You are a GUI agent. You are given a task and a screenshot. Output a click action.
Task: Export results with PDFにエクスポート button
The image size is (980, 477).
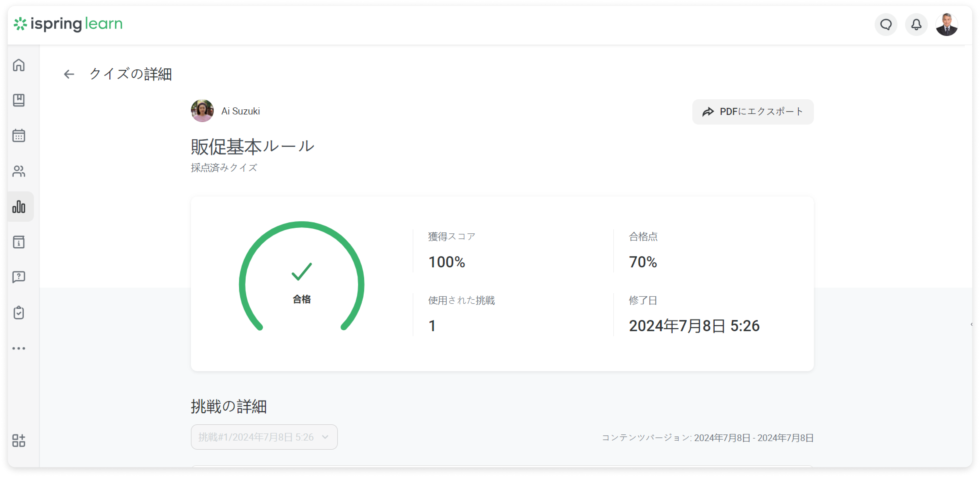tap(753, 111)
